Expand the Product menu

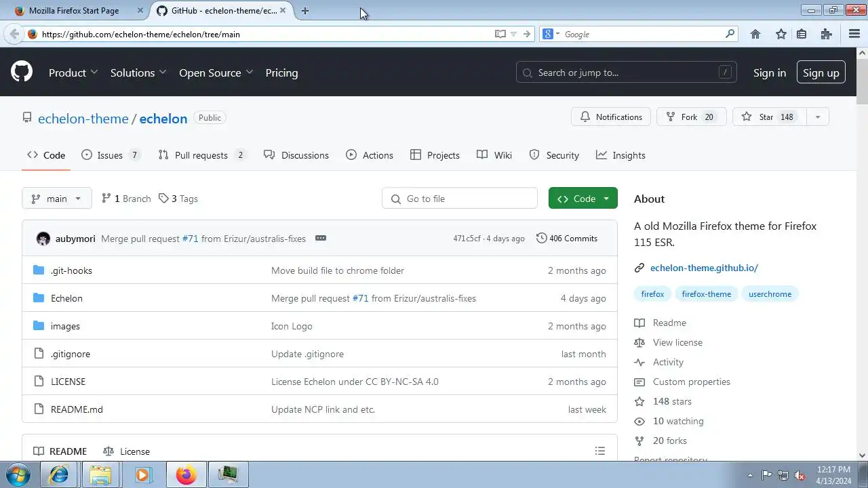(x=73, y=73)
